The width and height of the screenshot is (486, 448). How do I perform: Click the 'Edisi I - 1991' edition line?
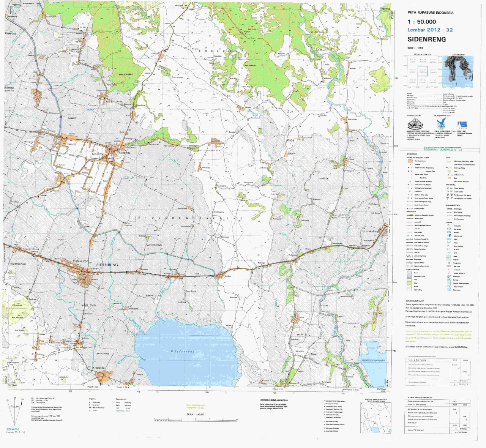click(415, 48)
